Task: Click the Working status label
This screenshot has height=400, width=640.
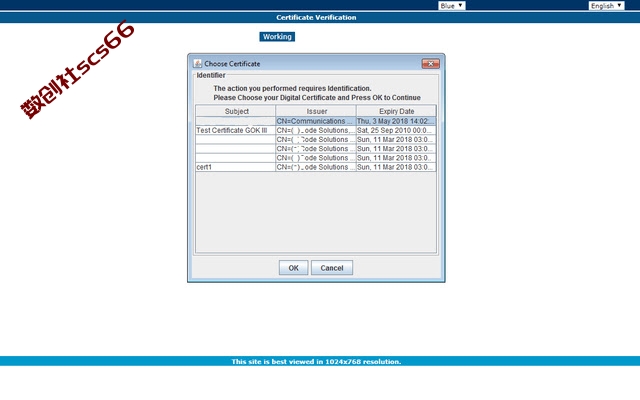Action: coord(277,37)
